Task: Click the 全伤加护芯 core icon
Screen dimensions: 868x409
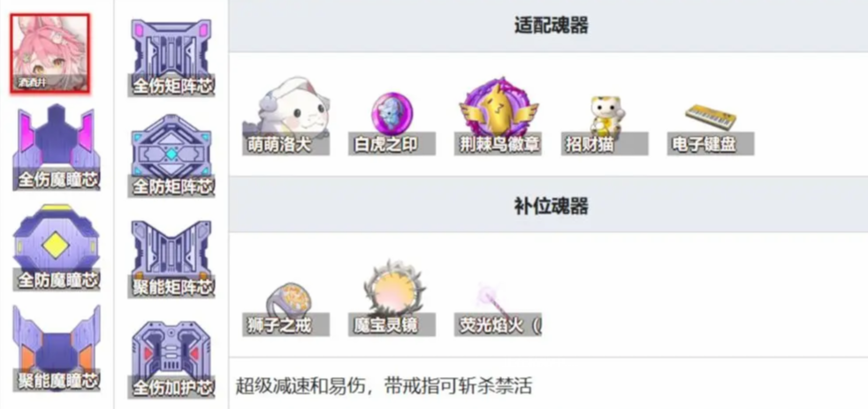Action: (171, 360)
